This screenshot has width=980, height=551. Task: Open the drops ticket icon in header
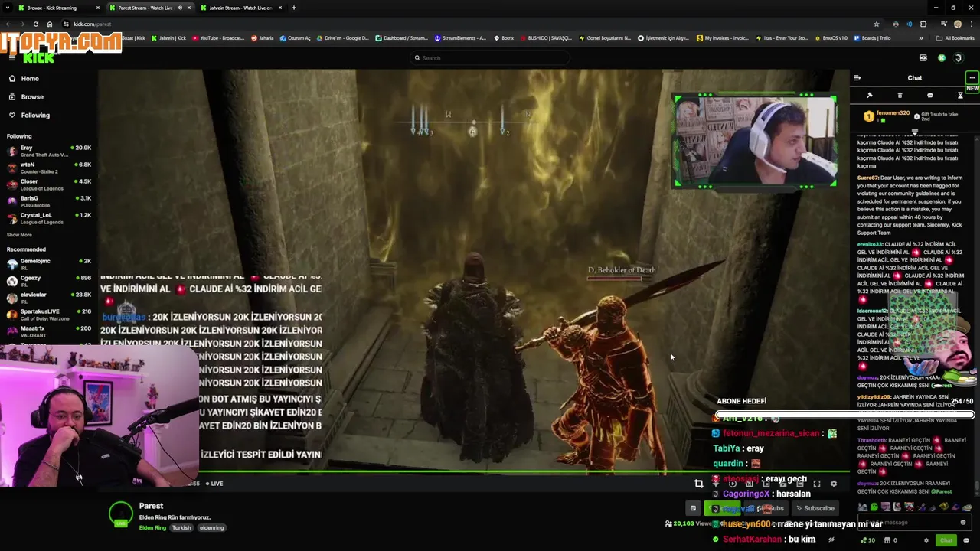(x=923, y=58)
